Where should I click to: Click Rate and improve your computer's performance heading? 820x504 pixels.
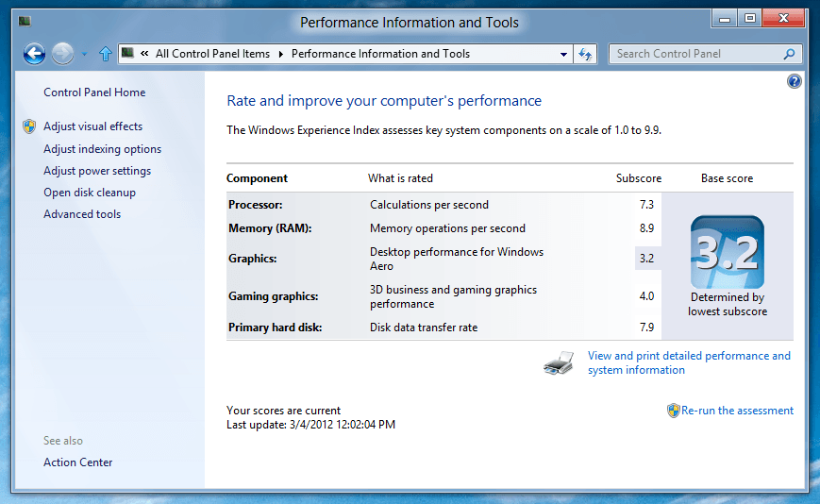point(384,100)
